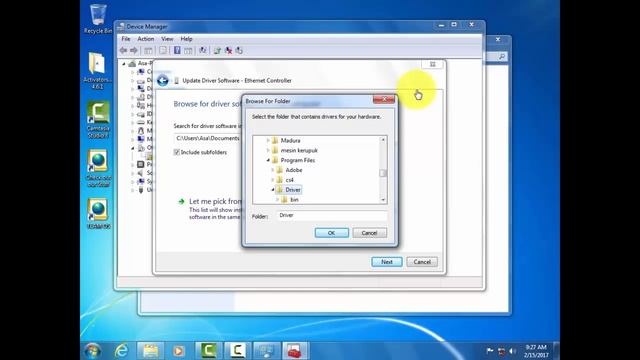Click the folder tree scroll-up arrow
Image resolution: width=640 pixels, height=360 pixels.
point(383,140)
